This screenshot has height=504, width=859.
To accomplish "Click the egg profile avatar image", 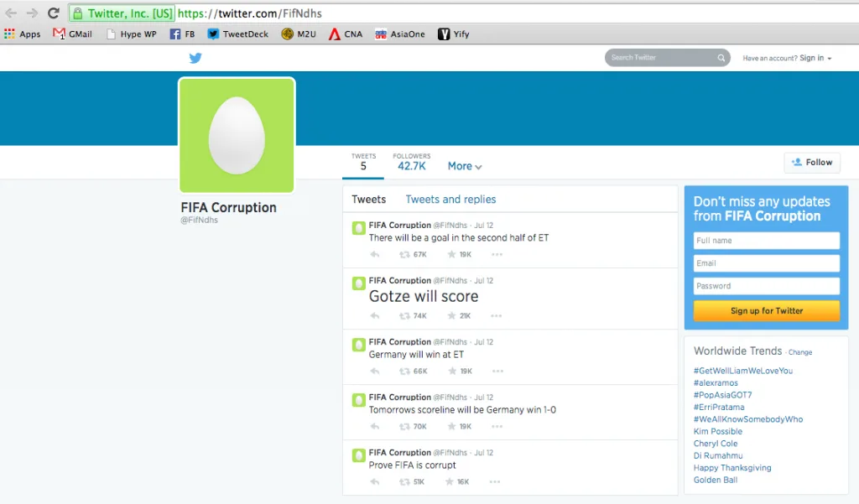I will pyautogui.click(x=237, y=135).
